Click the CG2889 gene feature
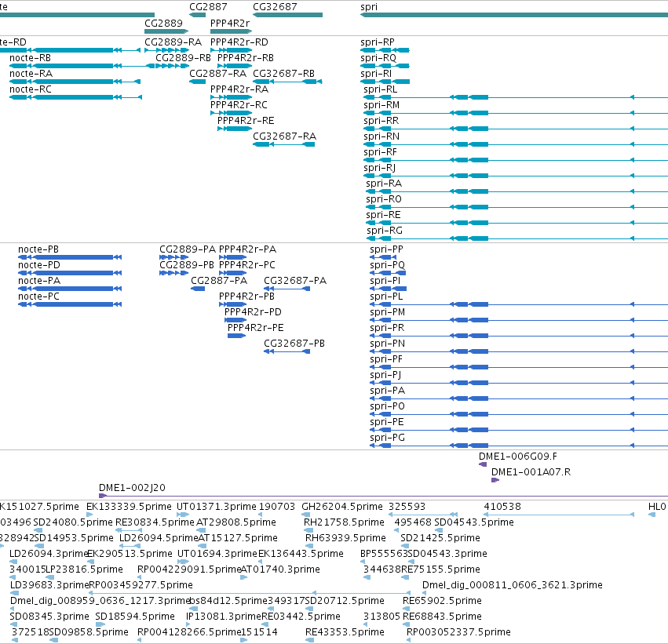Screen dimensions: 668x644 [166, 31]
